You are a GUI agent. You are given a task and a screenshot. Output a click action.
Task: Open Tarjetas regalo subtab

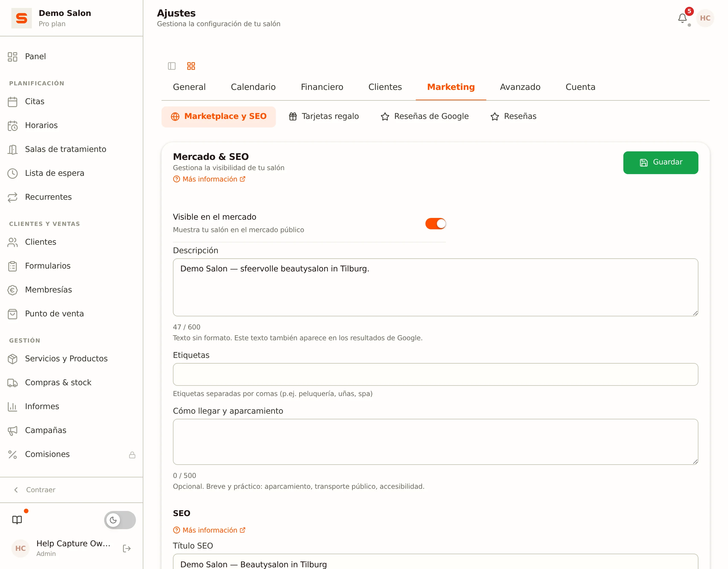[x=324, y=116]
